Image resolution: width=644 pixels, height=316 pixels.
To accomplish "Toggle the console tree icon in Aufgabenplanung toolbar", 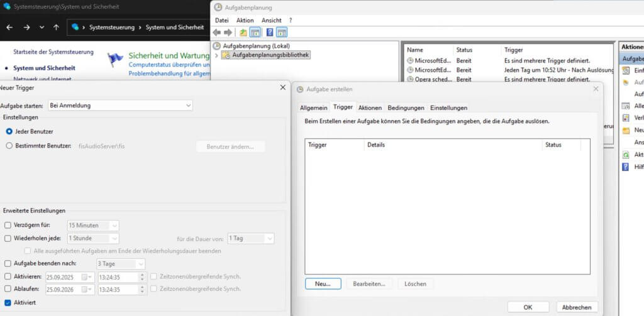I will pyautogui.click(x=255, y=33).
